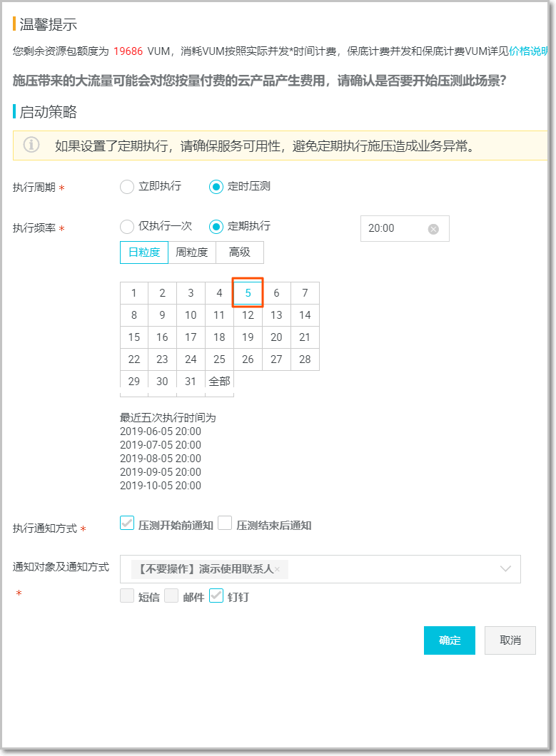Click the info icon in the yellow notice
The image size is (556, 756).
coord(31,145)
